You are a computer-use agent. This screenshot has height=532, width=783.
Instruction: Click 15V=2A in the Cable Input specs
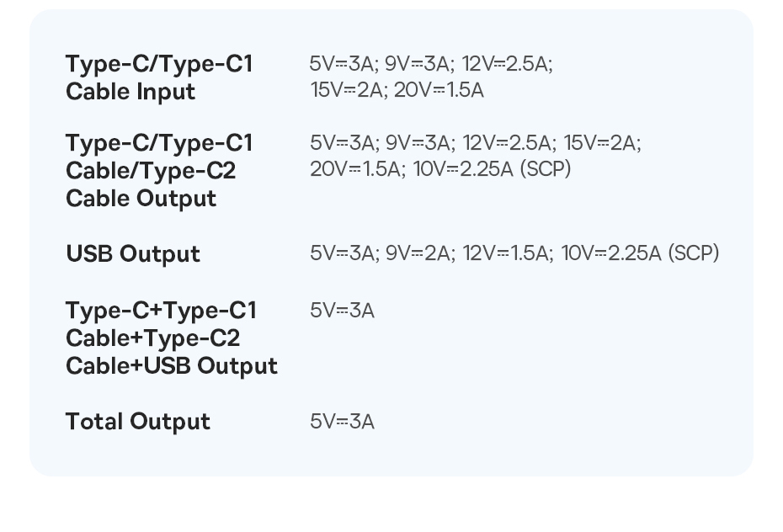[x=346, y=90]
